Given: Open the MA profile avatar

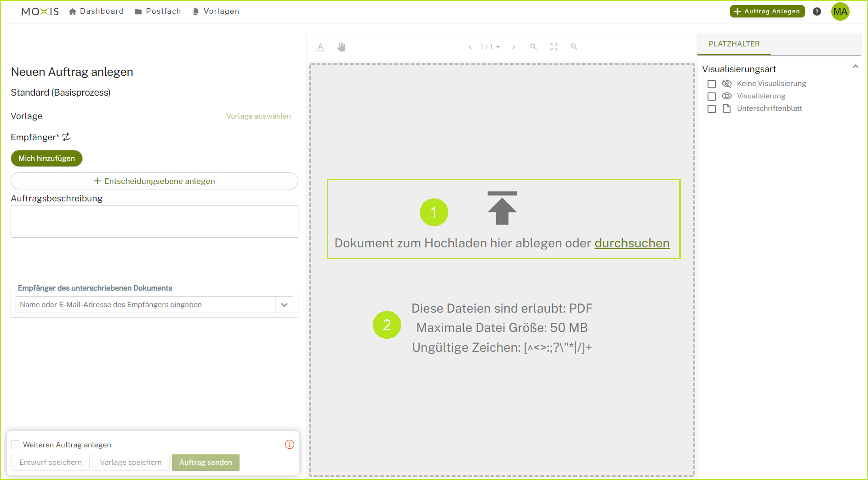Looking at the screenshot, I should pos(840,11).
